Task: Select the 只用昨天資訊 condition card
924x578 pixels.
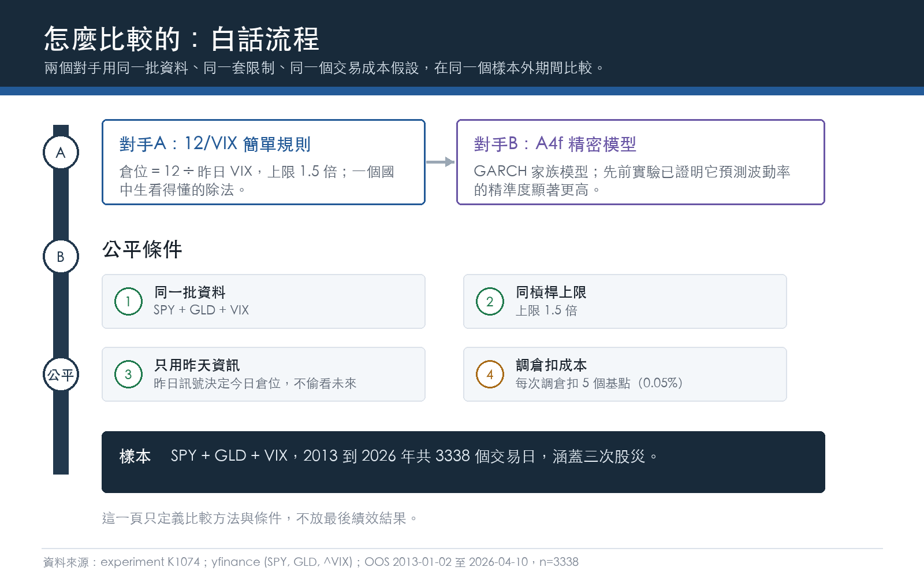Action: (x=263, y=374)
